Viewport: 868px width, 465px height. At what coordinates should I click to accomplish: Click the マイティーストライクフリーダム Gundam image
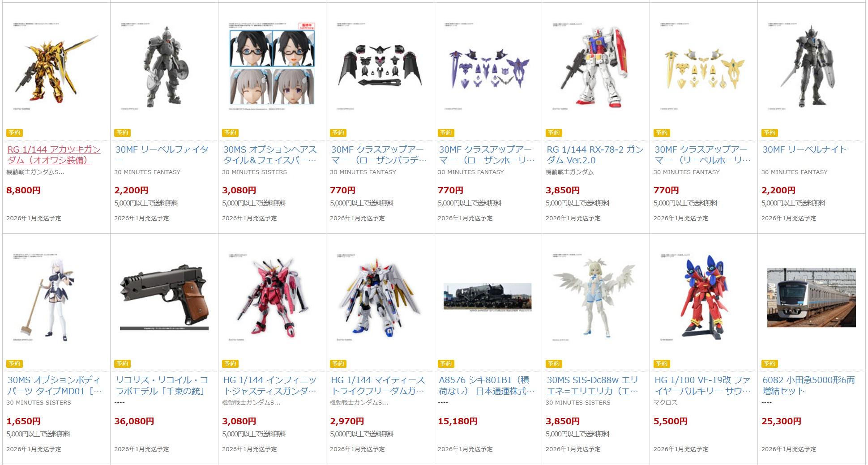(380, 298)
